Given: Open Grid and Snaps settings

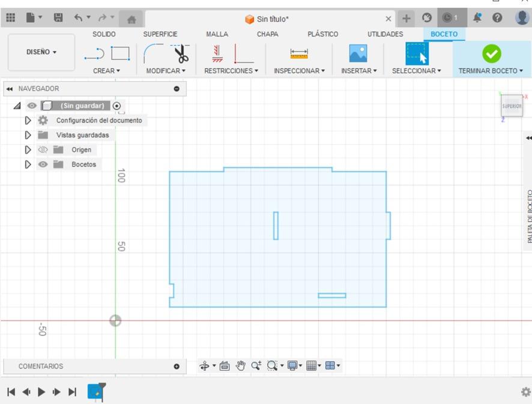Looking at the screenshot, I should click(x=311, y=366).
